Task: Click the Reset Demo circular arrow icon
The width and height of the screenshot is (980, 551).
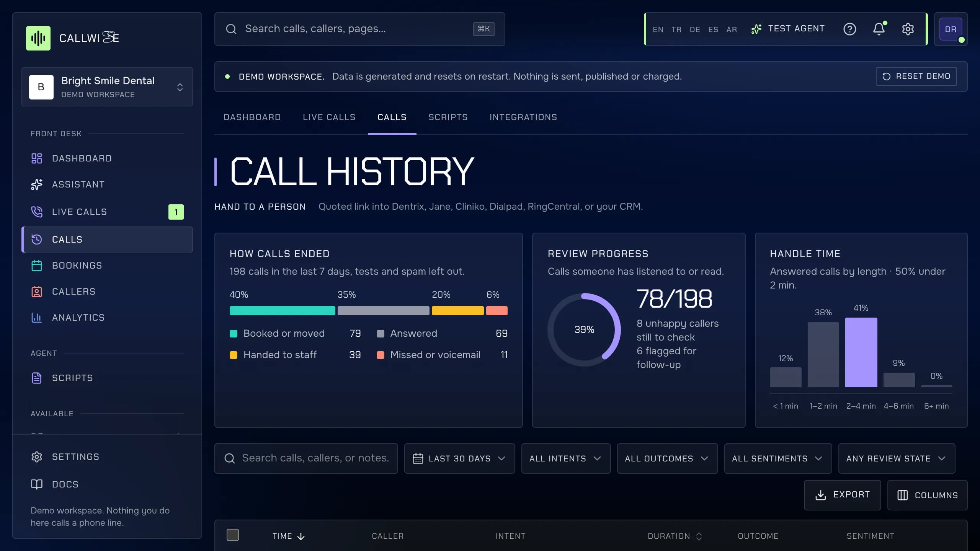Action: 886,77
